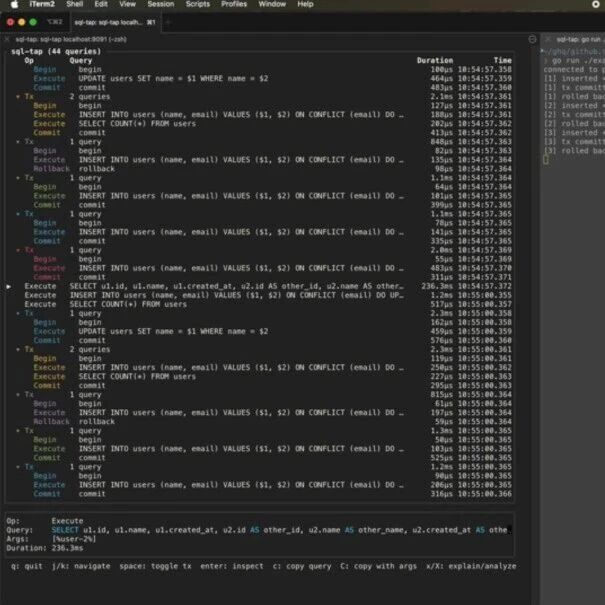The height and width of the screenshot is (605, 605).
Task: Click the Query column header
Action: point(81,61)
